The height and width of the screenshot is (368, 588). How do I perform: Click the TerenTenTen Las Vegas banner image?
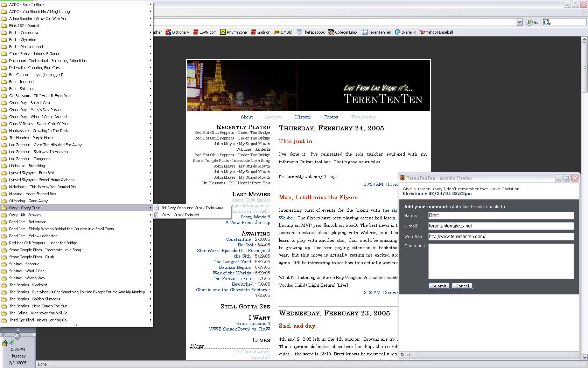click(x=309, y=86)
